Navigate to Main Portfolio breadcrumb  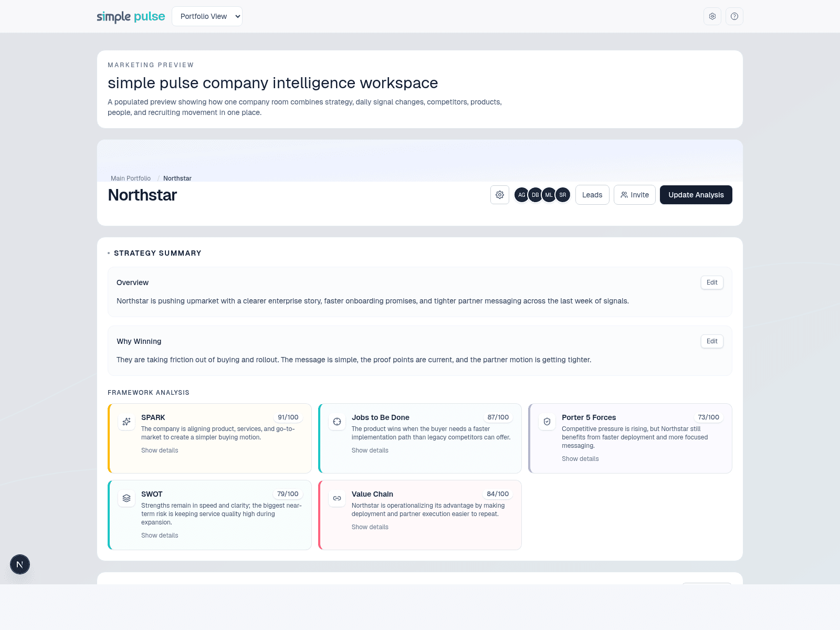(131, 178)
